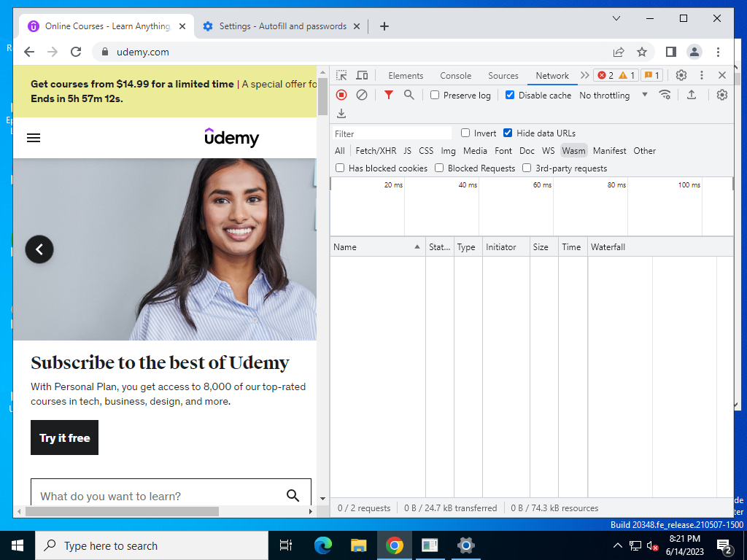Open DevTools customize three-dot menu

click(x=701, y=75)
